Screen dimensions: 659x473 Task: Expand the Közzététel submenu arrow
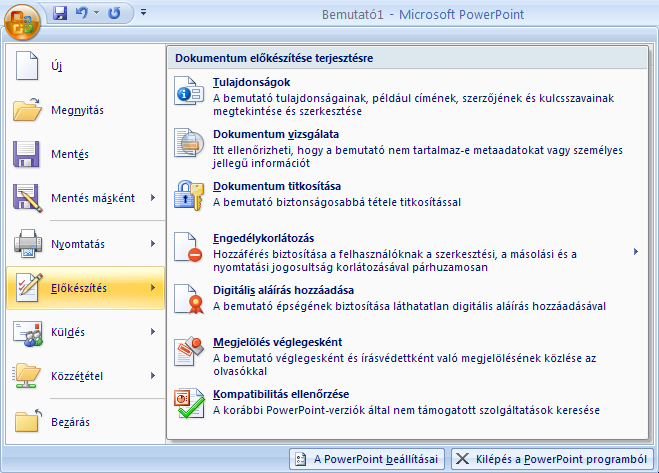153,375
